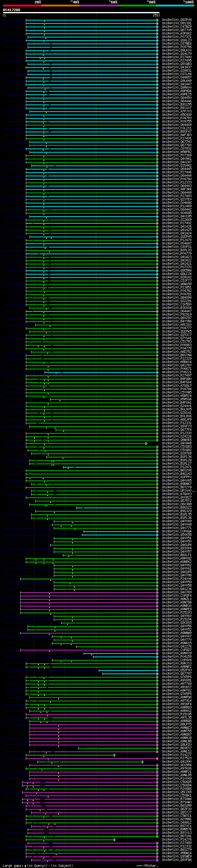197x868 pixels.
Task: Click the red 20% legend color bar
Action: [x=22, y=6]
